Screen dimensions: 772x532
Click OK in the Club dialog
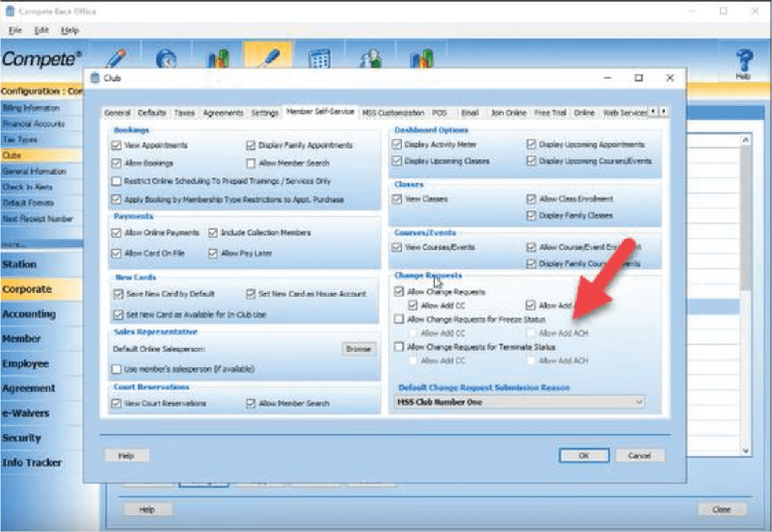tap(584, 456)
